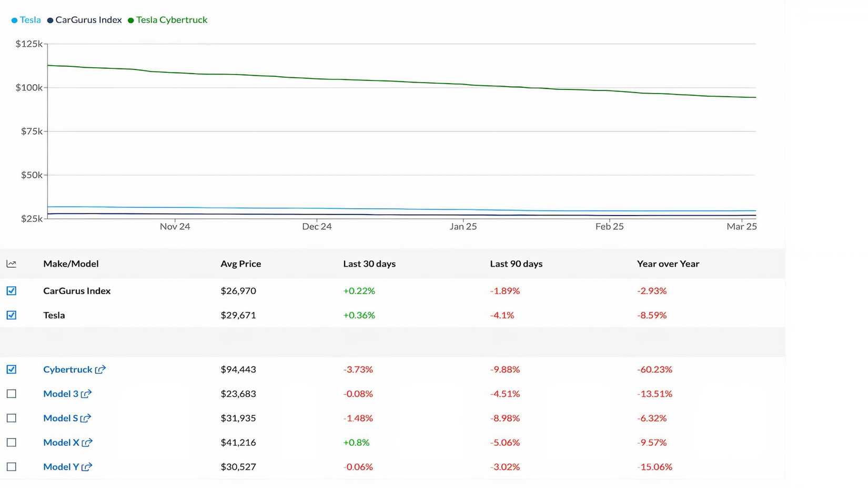Click the Make/Model column header

pyautogui.click(x=71, y=264)
